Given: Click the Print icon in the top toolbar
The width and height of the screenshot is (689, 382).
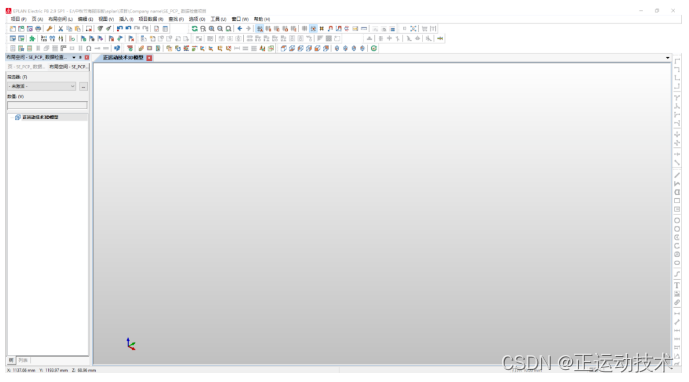Looking at the screenshot, I should tap(38, 29).
